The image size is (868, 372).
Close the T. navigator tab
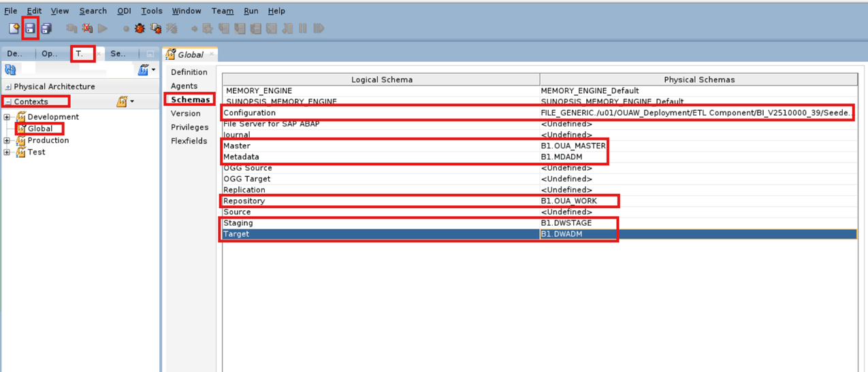[99, 54]
